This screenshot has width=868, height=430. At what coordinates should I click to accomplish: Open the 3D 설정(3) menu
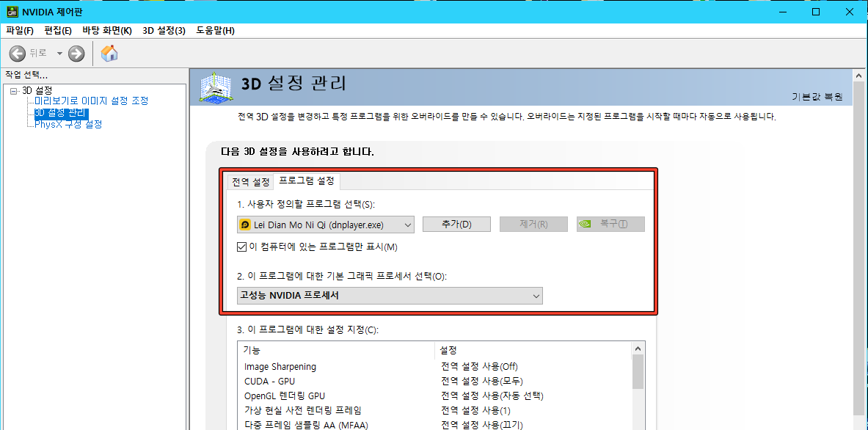[x=164, y=30]
